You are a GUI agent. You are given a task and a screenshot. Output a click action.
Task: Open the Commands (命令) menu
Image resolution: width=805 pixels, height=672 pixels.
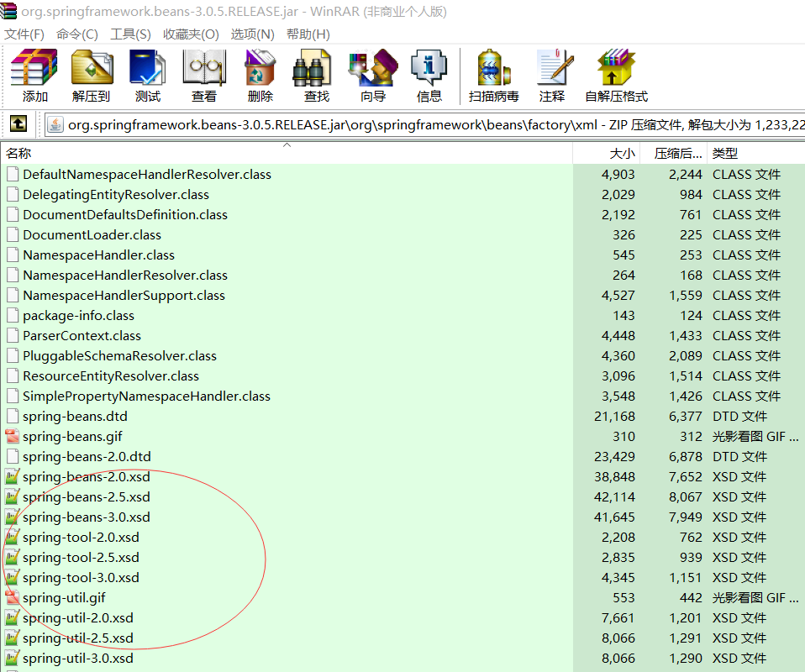[x=77, y=34]
